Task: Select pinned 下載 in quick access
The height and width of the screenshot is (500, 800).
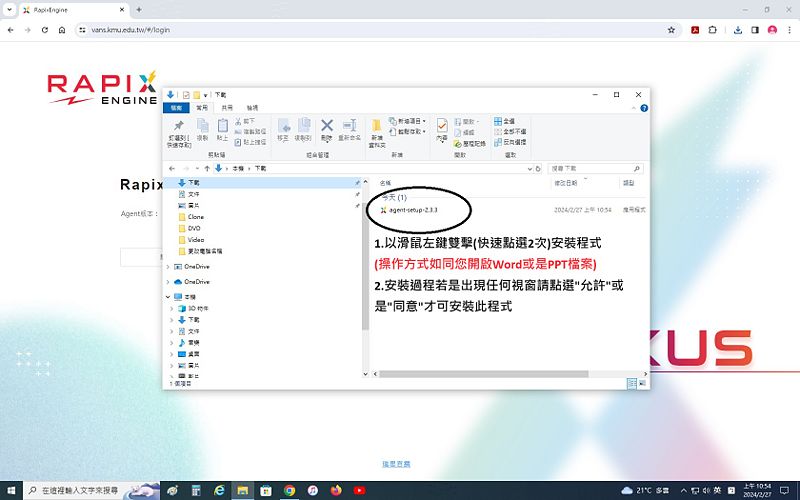Action: [x=193, y=183]
